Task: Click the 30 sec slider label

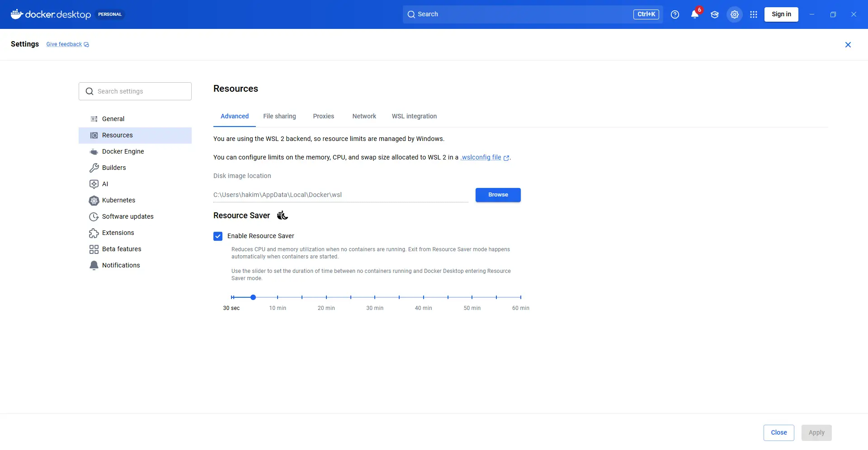Action: pyautogui.click(x=231, y=308)
